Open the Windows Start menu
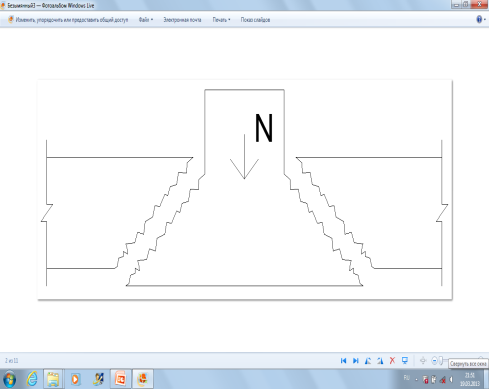The height and width of the screenshot is (389, 489). point(9,379)
